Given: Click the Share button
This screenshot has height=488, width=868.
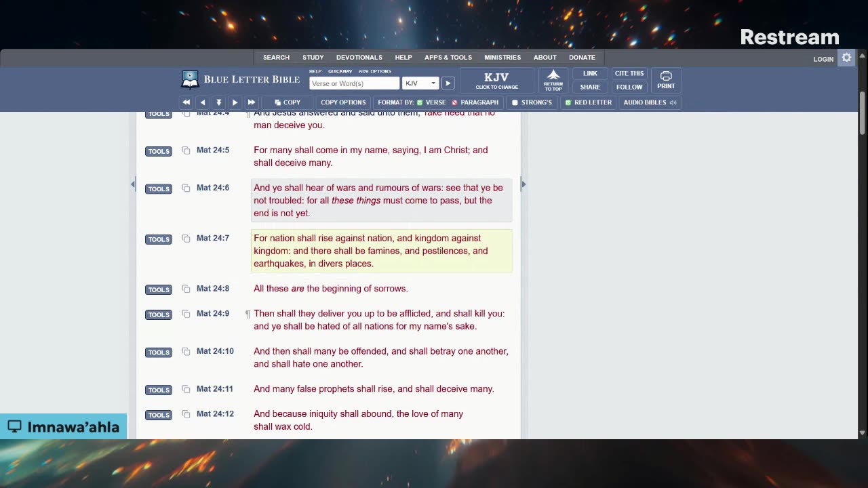Looking at the screenshot, I should (590, 87).
